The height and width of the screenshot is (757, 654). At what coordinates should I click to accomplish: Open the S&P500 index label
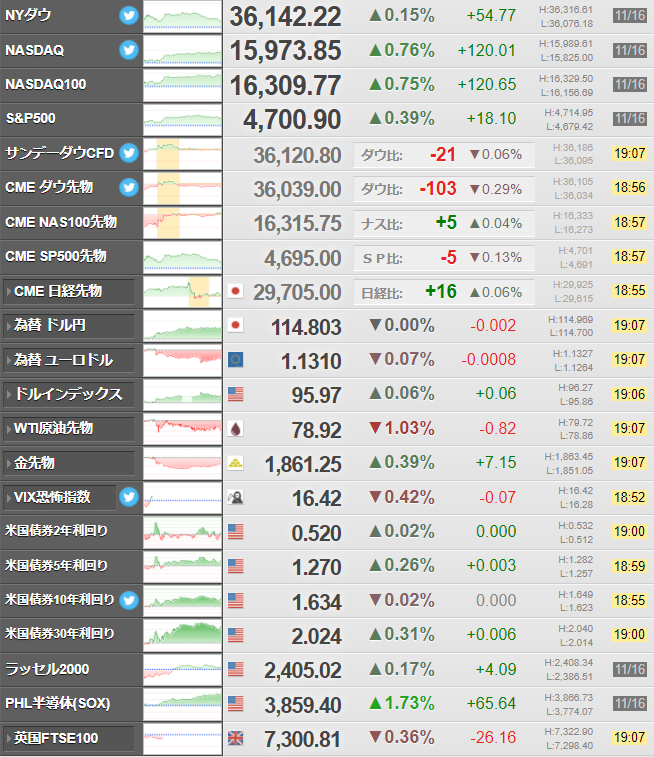point(30,119)
